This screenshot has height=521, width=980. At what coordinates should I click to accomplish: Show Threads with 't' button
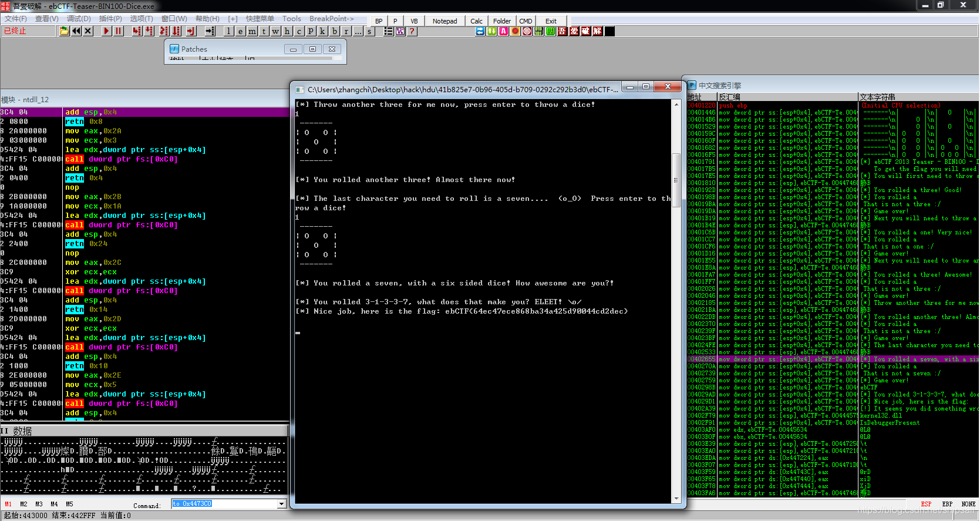coord(264,31)
